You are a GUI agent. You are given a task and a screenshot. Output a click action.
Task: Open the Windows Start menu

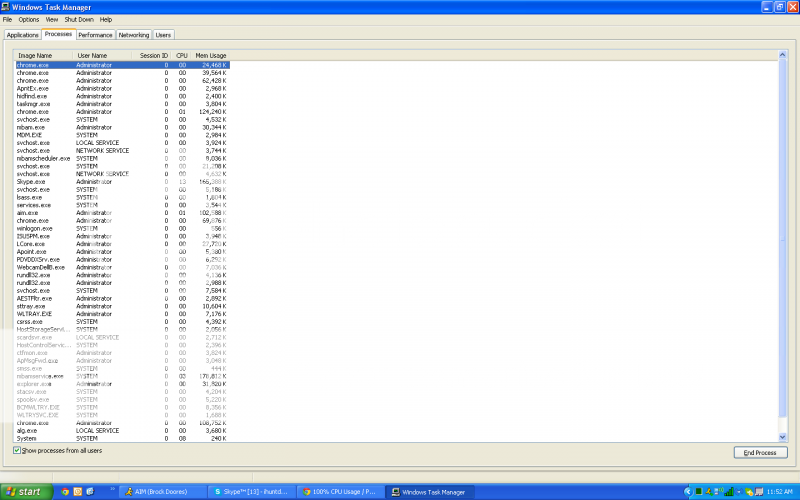27,492
